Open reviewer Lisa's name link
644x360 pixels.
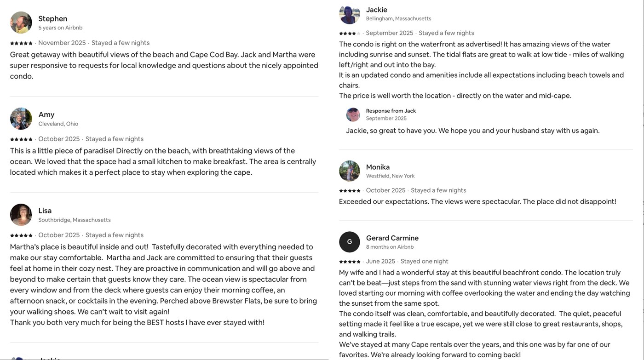pyautogui.click(x=45, y=211)
